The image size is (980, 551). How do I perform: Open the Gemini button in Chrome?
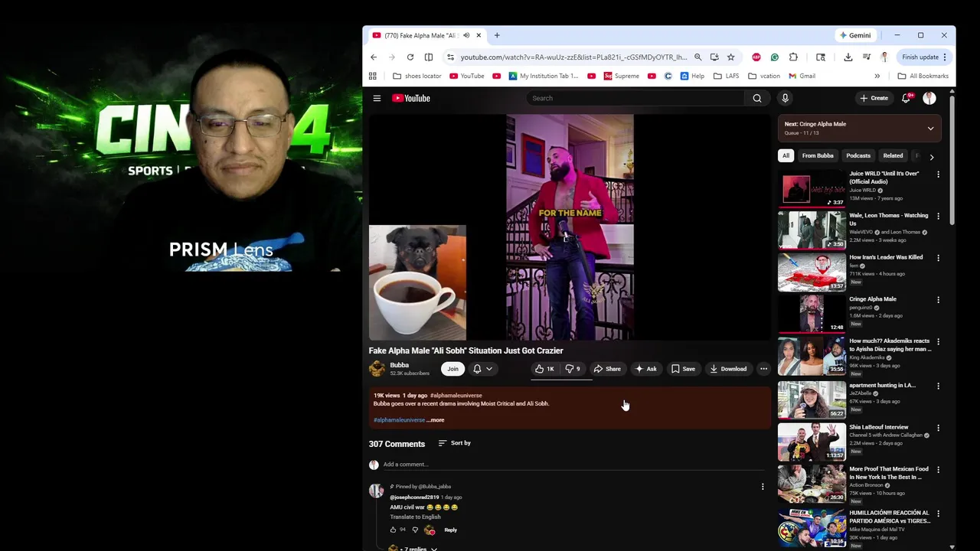click(x=855, y=35)
